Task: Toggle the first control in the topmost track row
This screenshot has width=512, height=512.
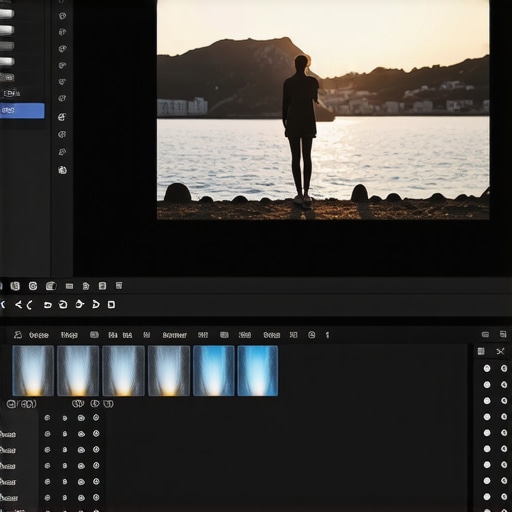Action: [47, 418]
